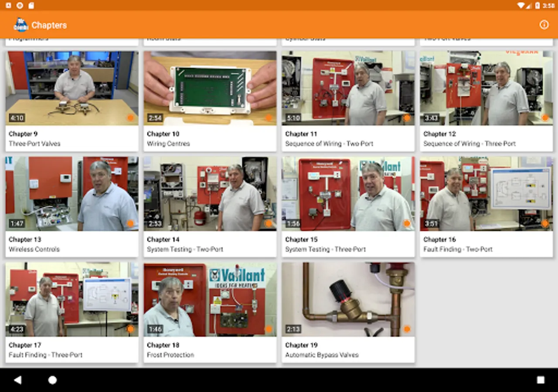558x392 pixels.
Task: Tap the 2:53 duration badge
Action: 155,223
